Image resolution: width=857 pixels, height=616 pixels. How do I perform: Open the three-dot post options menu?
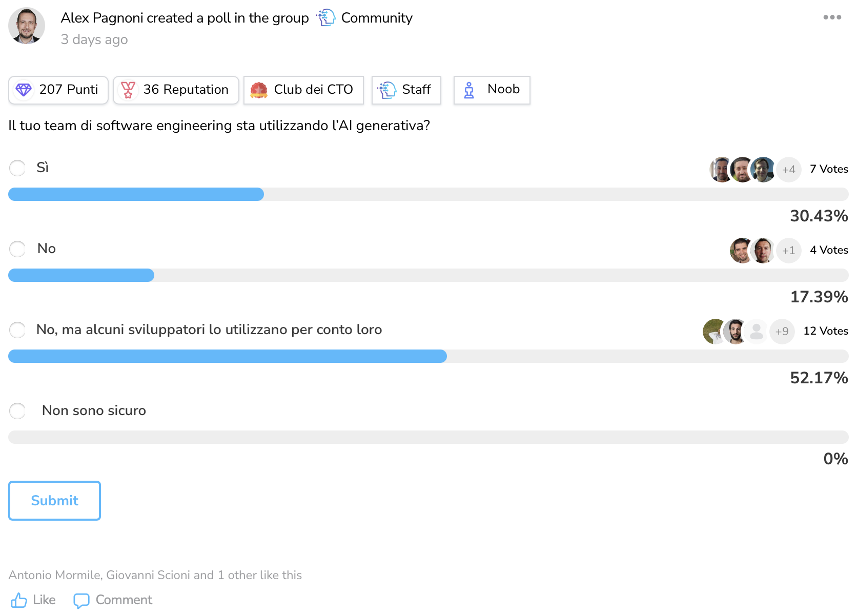coord(832,17)
